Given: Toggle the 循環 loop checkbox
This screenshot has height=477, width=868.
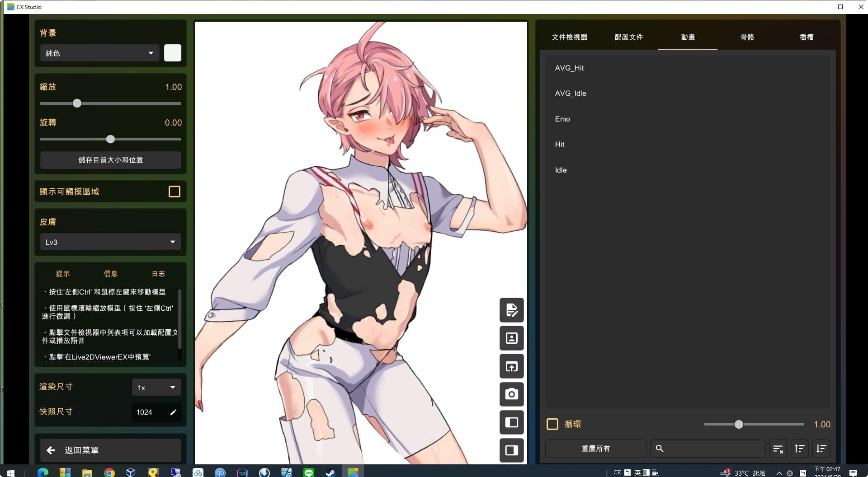Looking at the screenshot, I should click(552, 424).
